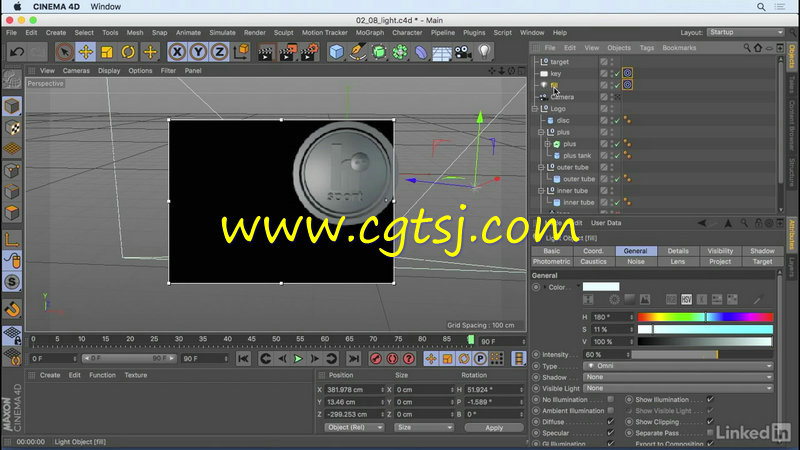Click the Record Active Objects button
Image resolution: width=800 pixels, height=450 pixels.
[376, 359]
